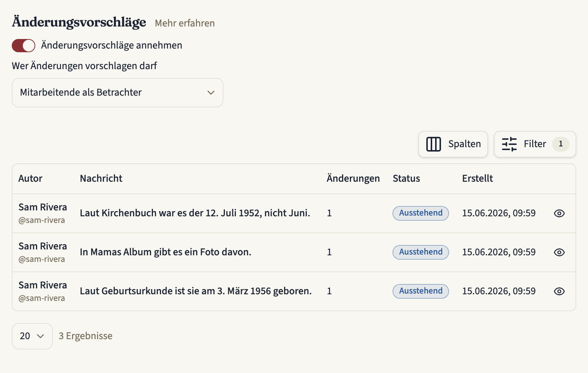Select message 'Laut Kirchenbuch war es der 12. Juli 1952'
The width and height of the screenshot is (588, 373).
click(x=171, y=213)
